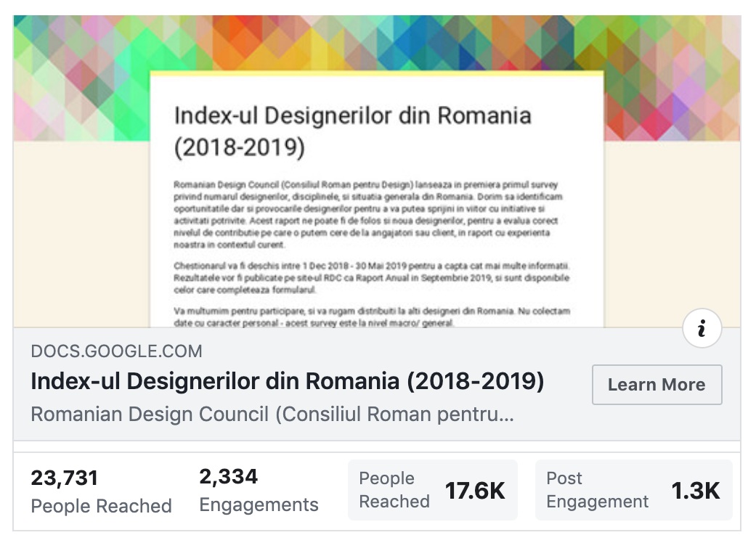Select the Post Engagement 1.3K box
Image resolution: width=756 pixels, height=543 pixels.
point(633,490)
